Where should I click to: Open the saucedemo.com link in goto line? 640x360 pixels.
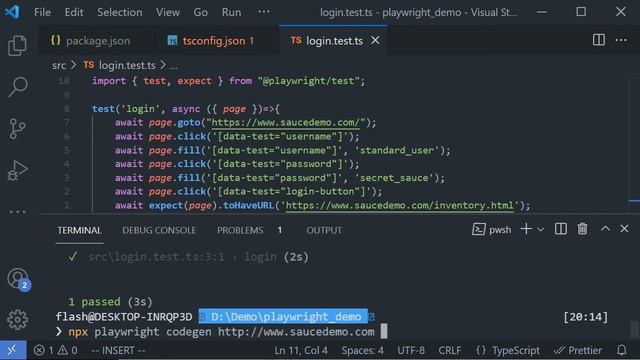(286, 122)
